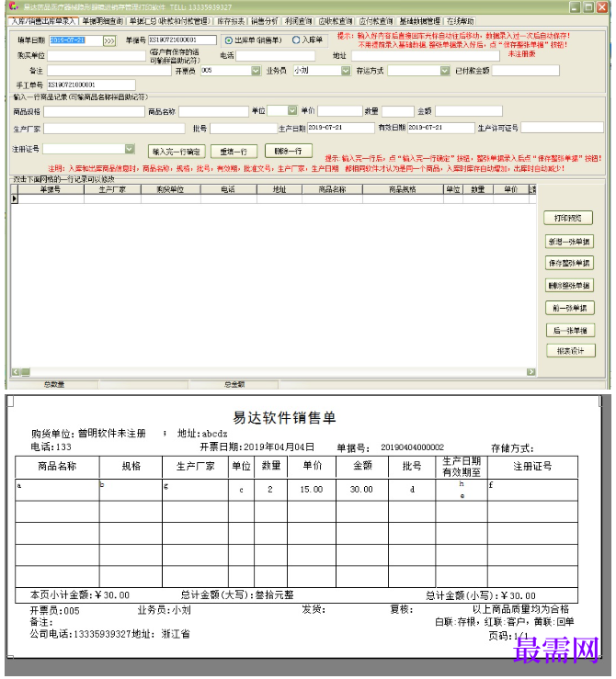This screenshot has height=679, width=616.
Task: Click 单据号 20190404000002 in print preview
Action: tap(391, 447)
